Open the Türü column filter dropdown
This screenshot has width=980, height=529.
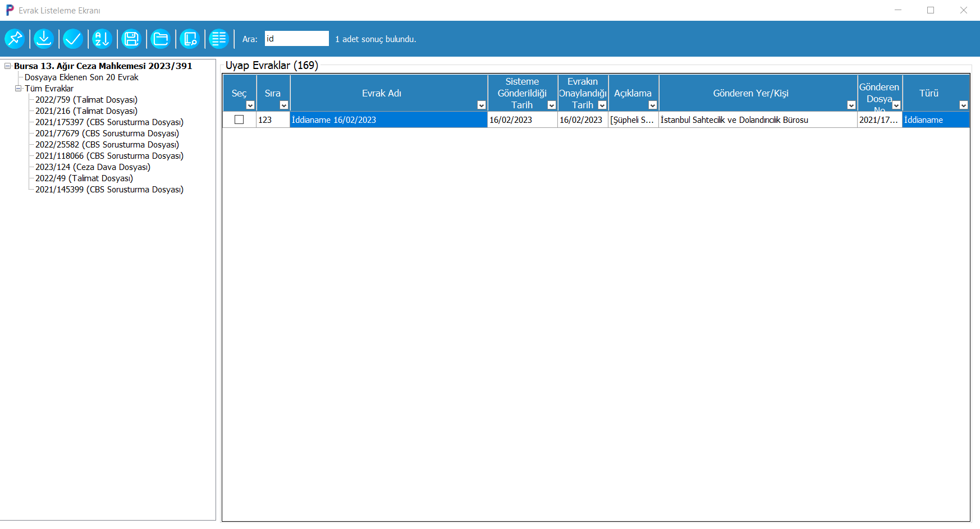963,105
